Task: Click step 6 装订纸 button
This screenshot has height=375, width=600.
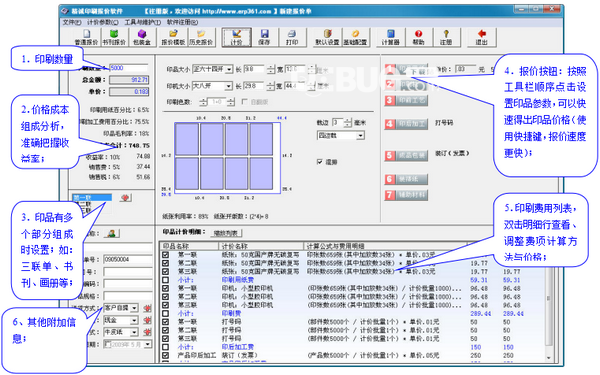Action: coord(406,179)
